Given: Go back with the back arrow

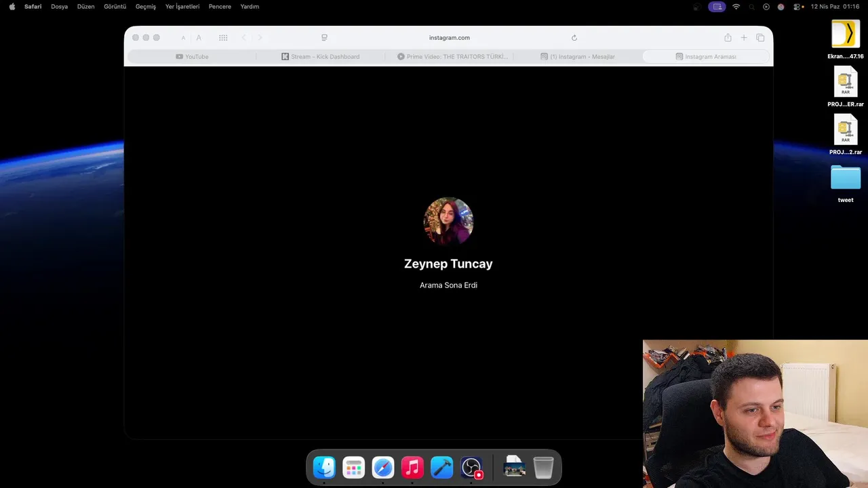Looking at the screenshot, I should (244, 38).
